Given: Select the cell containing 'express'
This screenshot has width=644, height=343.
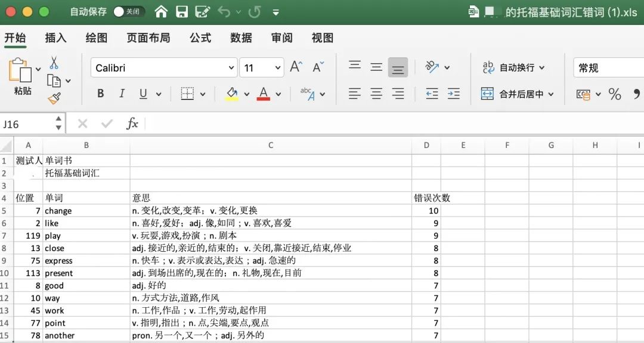Looking at the screenshot, I should coord(86,261).
